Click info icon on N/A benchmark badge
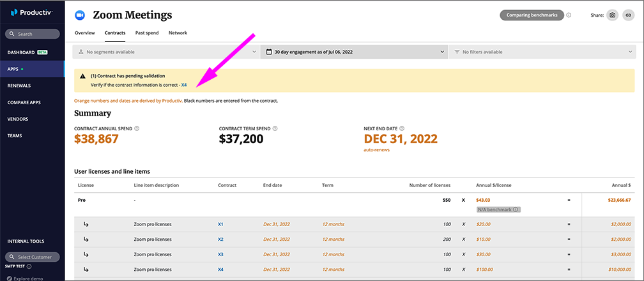This screenshot has height=281, width=644. point(515,209)
